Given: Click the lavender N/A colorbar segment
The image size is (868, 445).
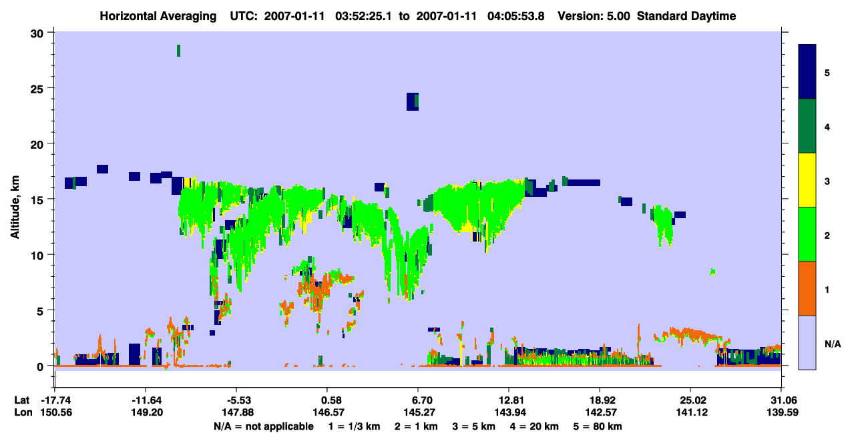Looking at the screenshot, I should pos(807,342).
